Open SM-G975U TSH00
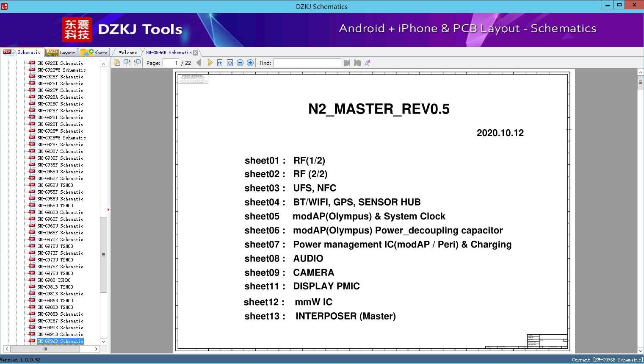This screenshot has height=364, width=644. 55,273
